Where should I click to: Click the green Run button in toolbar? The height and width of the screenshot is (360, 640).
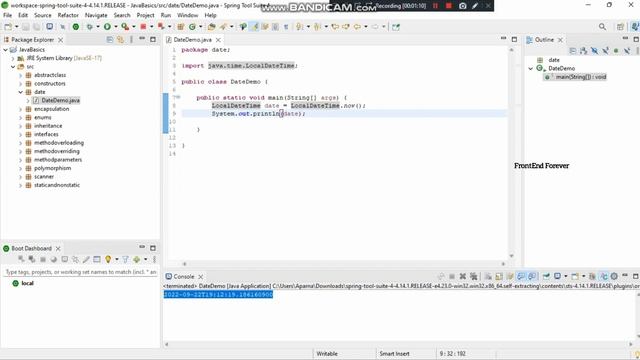(x=107, y=27)
